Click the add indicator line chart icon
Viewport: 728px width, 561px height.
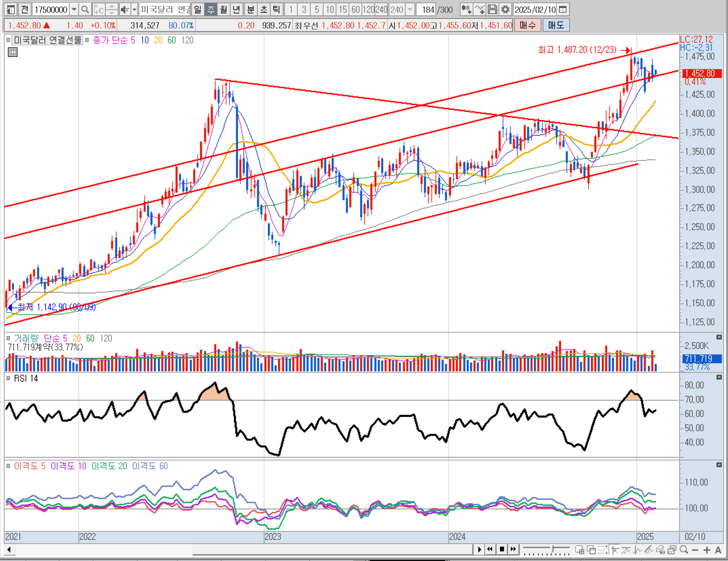[x=480, y=10]
